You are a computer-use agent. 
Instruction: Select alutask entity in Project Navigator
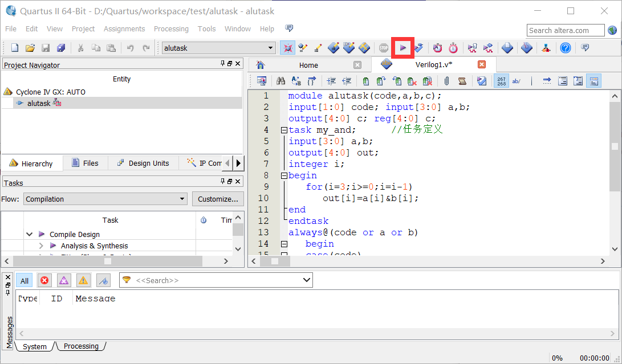(39, 104)
